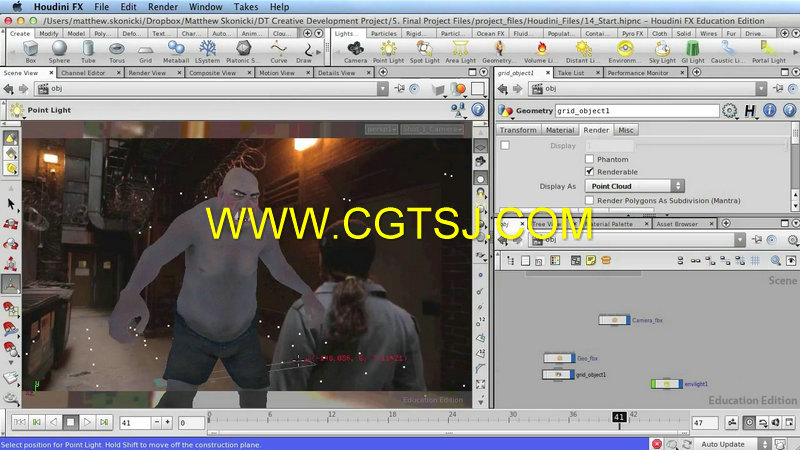Adjust the Display slider in Render tab
Image resolution: width=800 pixels, height=450 pixels.
712,145
